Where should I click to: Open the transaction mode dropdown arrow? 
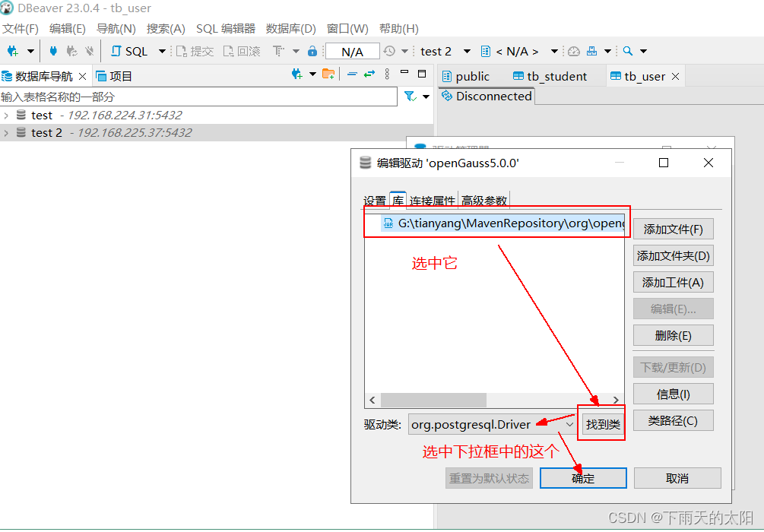click(x=296, y=51)
